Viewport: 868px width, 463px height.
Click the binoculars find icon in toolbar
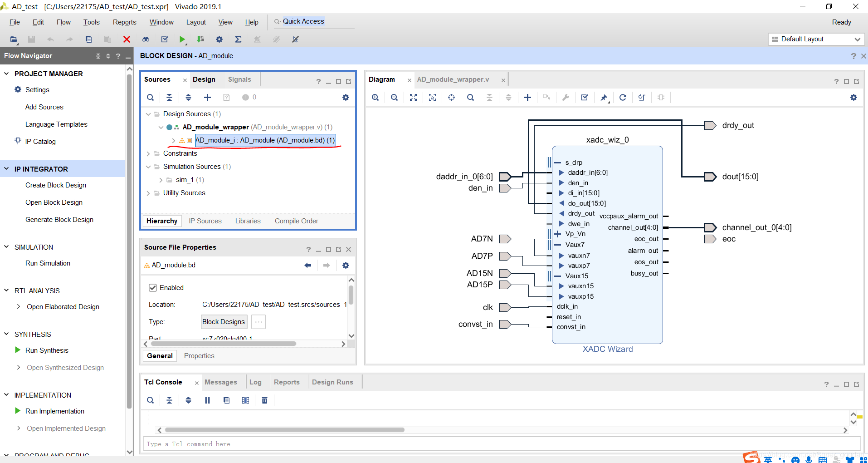[x=146, y=39]
